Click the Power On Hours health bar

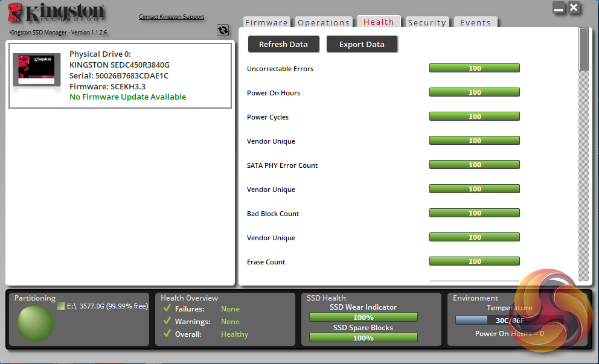(475, 92)
